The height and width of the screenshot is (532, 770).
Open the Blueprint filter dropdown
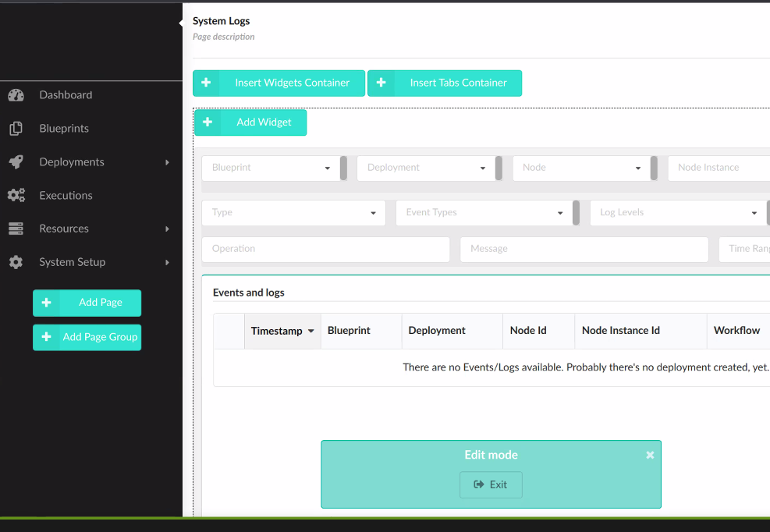tap(270, 168)
